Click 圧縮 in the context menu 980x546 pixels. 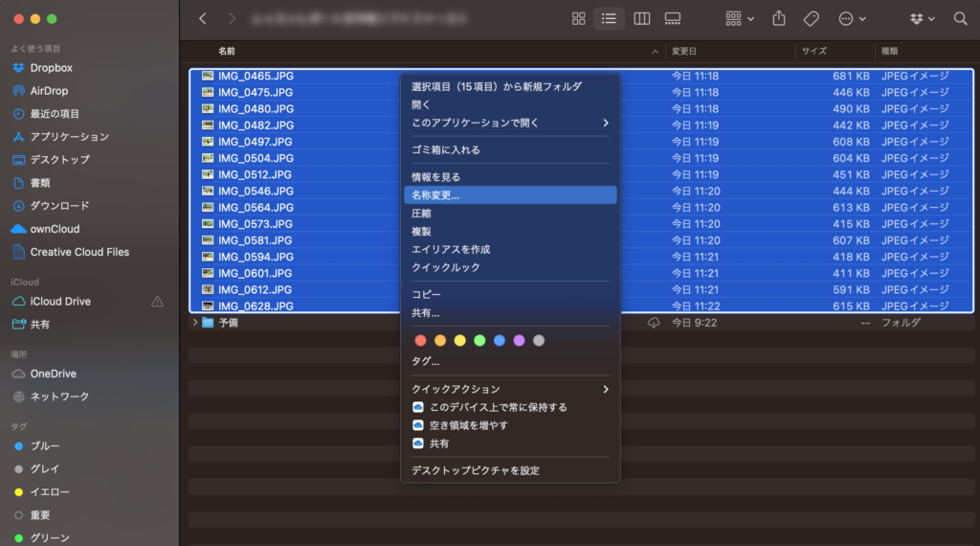pyautogui.click(x=422, y=213)
